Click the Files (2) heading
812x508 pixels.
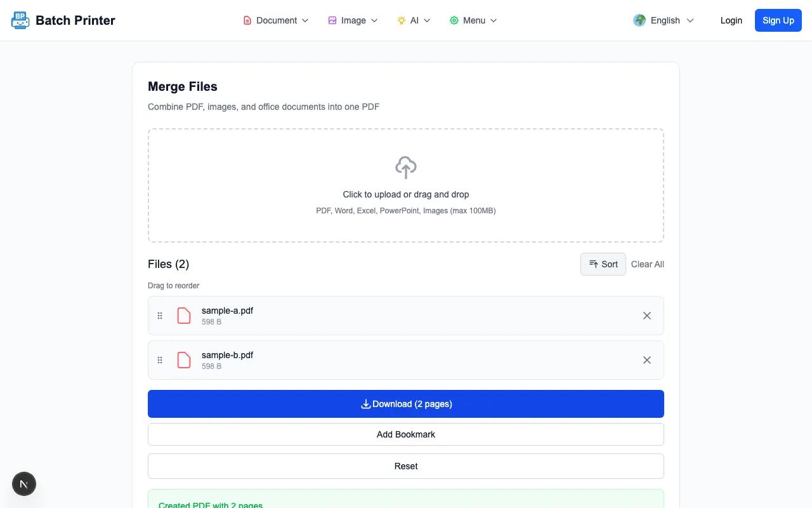(x=168, y=264)
